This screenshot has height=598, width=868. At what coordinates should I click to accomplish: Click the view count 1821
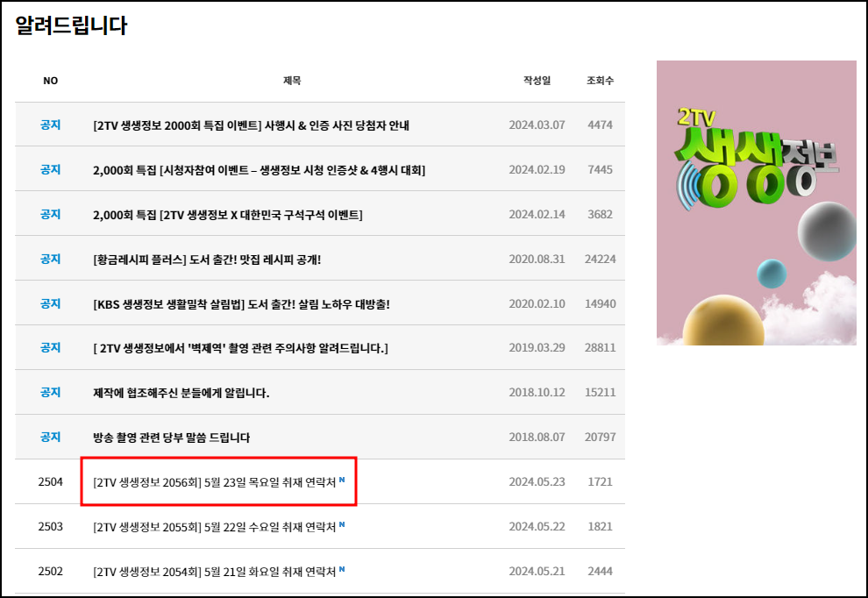(600, 527)
